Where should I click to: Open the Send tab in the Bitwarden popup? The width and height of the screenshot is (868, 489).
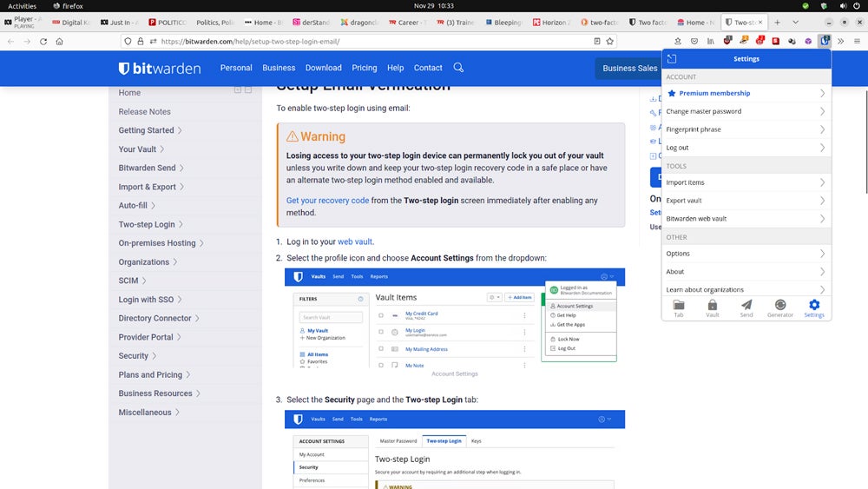pos(746,308)
